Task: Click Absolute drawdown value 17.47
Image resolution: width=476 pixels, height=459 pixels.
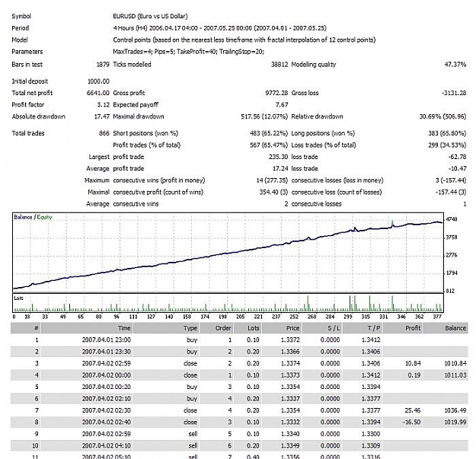Action: 102,116
